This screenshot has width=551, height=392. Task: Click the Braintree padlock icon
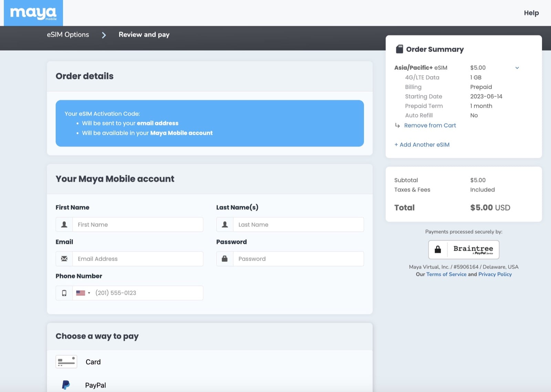438,250
